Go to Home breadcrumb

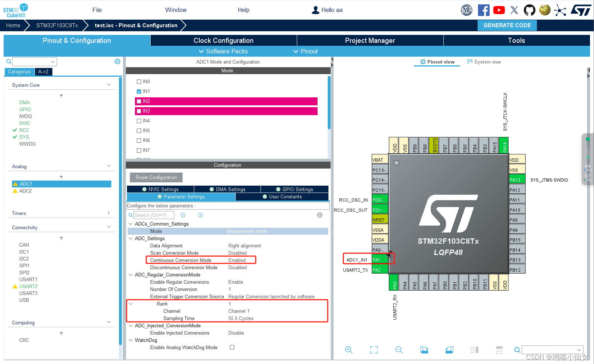13,25
